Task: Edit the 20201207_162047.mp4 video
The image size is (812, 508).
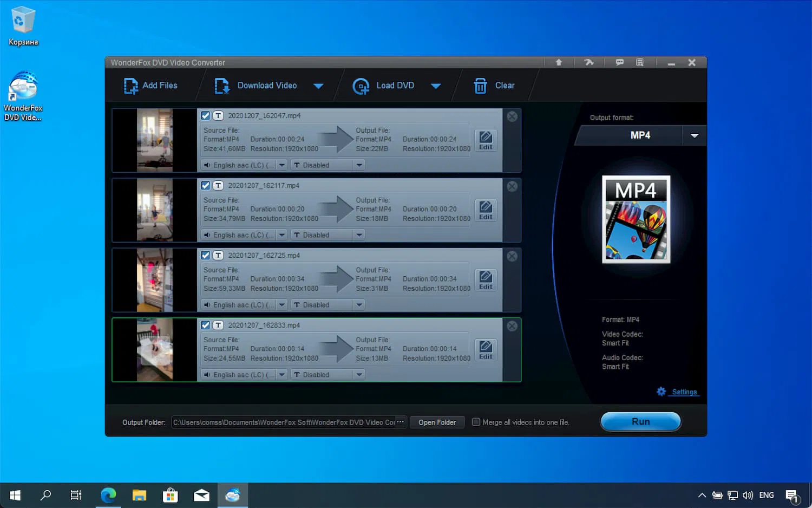Action: click(486, 140)
